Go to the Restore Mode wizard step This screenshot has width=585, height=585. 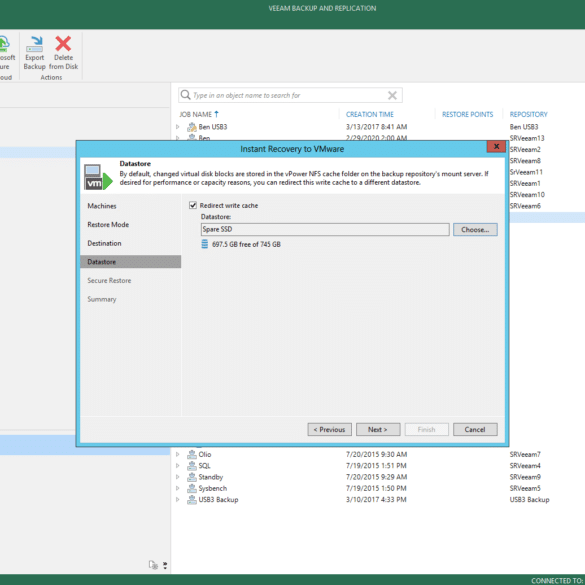(x=108, y=225)
